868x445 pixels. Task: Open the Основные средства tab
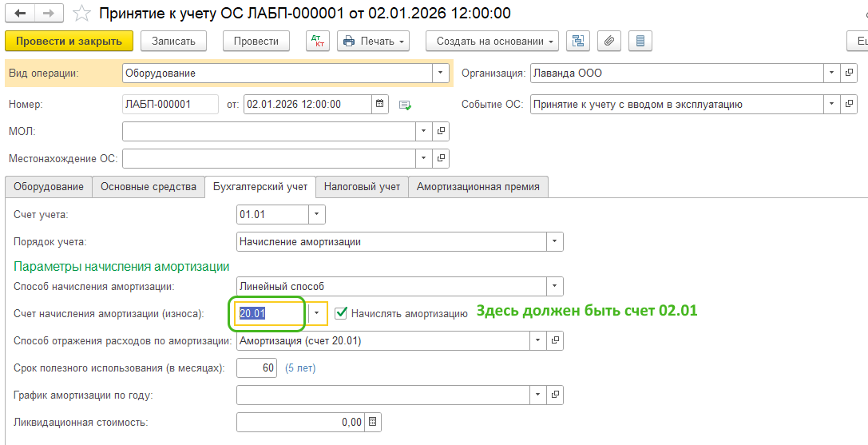coord(148,187)
